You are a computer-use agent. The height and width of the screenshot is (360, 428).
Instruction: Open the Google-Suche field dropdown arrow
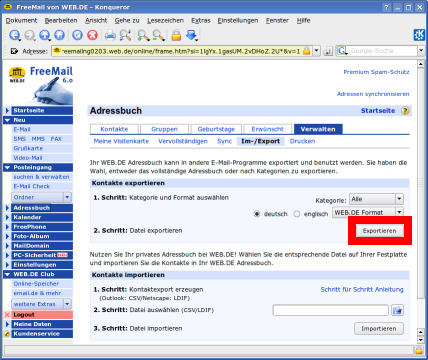pos(421,51)
